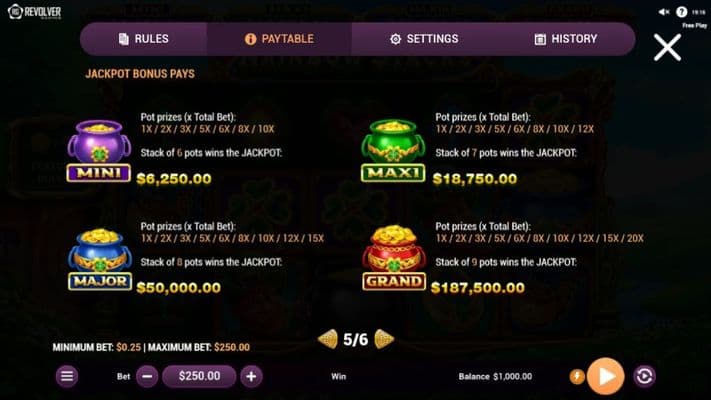Open the hamburger menu button
Screen dimensions: 711x400
(67, 376)
